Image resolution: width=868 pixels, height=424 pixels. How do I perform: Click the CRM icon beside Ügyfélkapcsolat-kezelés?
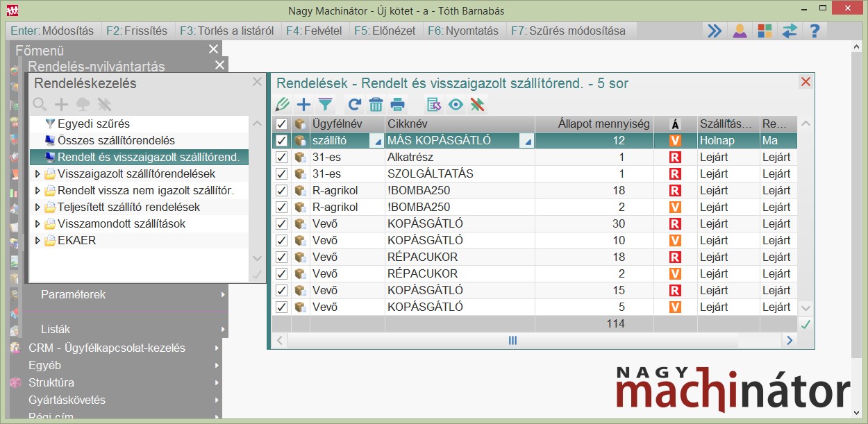[x=15, y=348]
